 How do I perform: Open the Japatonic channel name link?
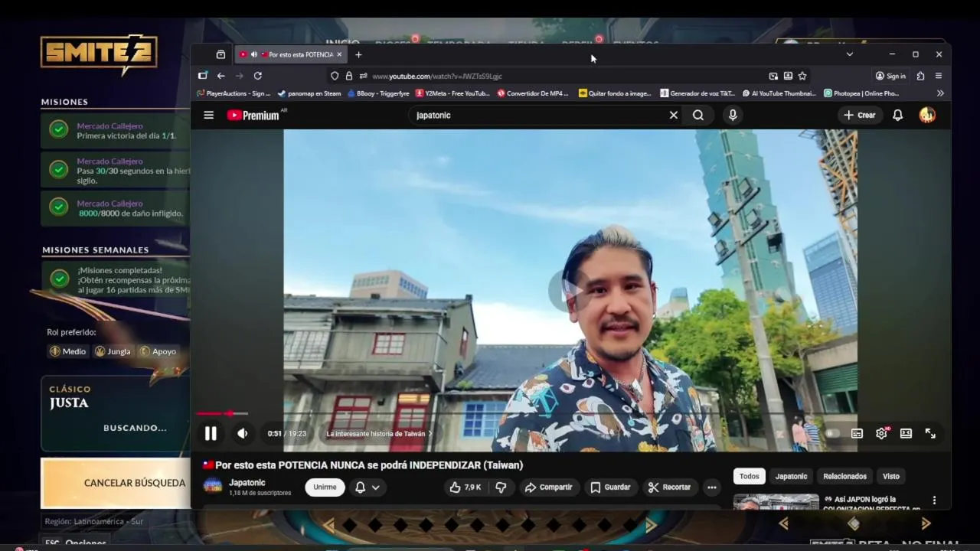coord(247,482)
